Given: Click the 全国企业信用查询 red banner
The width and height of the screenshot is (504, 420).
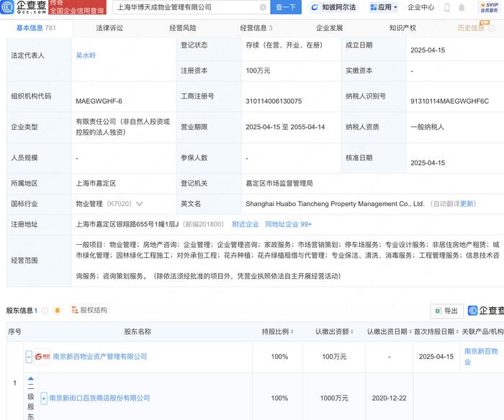Looking at the screenshot, I should (x=77, y=7).
